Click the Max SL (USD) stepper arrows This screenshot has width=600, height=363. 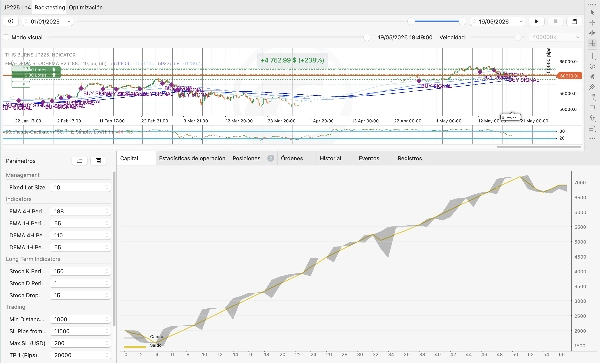point(107,343)
